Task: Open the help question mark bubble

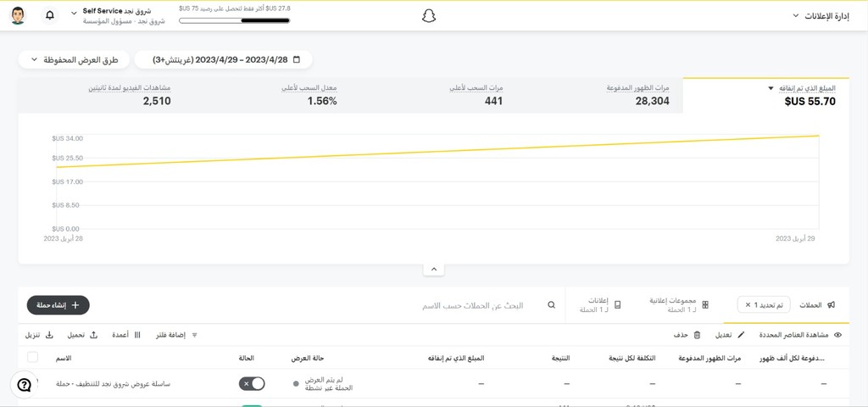Action: 24,385
